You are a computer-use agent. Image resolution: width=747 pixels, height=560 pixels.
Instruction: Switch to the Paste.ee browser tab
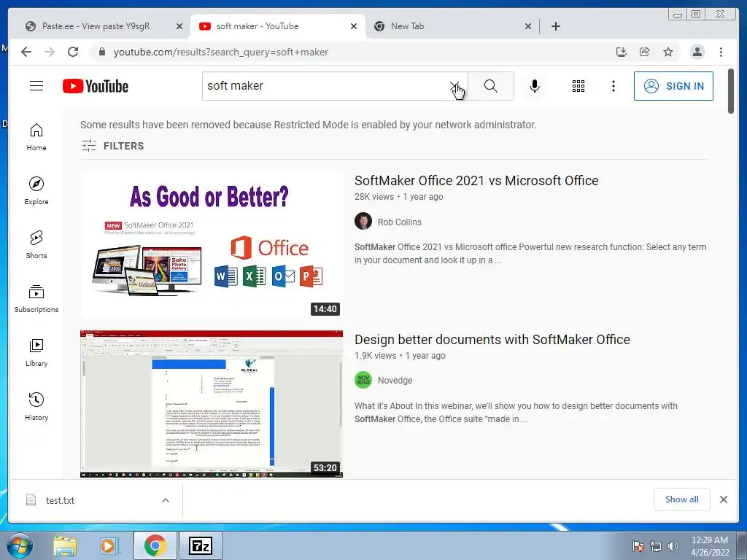96,26
